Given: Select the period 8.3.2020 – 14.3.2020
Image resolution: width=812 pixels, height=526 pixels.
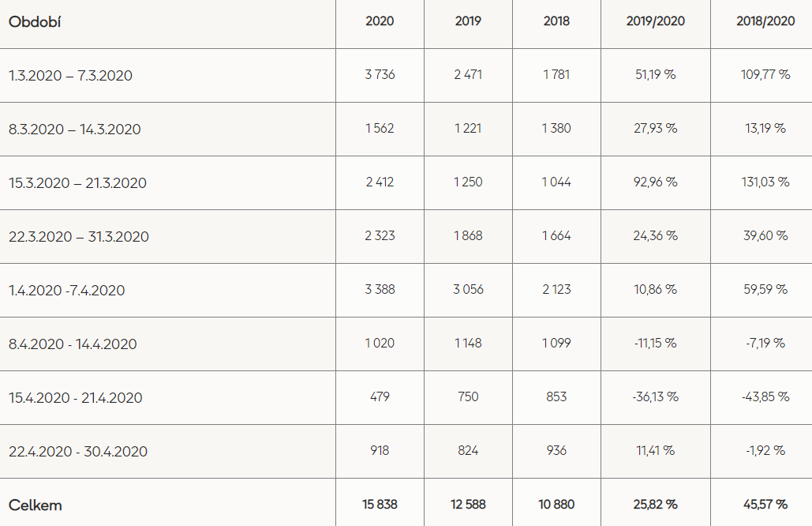Looking at the screenshot, I should pyautogui.click(x=74, y=129).
